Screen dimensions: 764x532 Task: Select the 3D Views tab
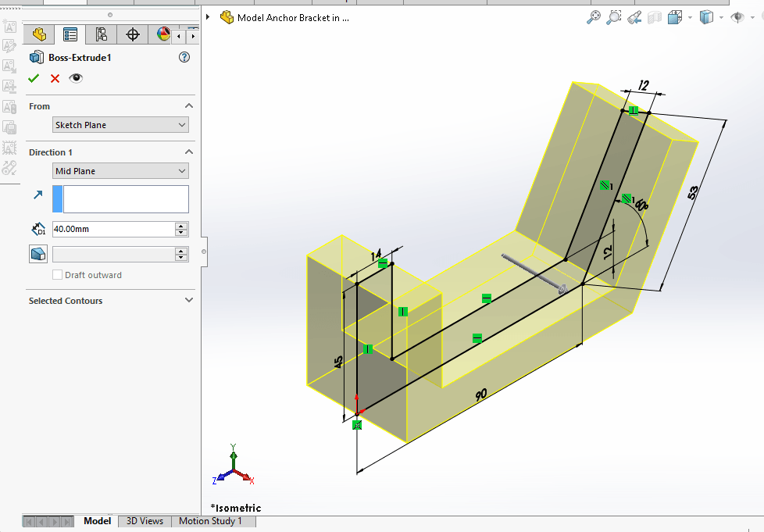pyautogui.click(x=144, y=521)
